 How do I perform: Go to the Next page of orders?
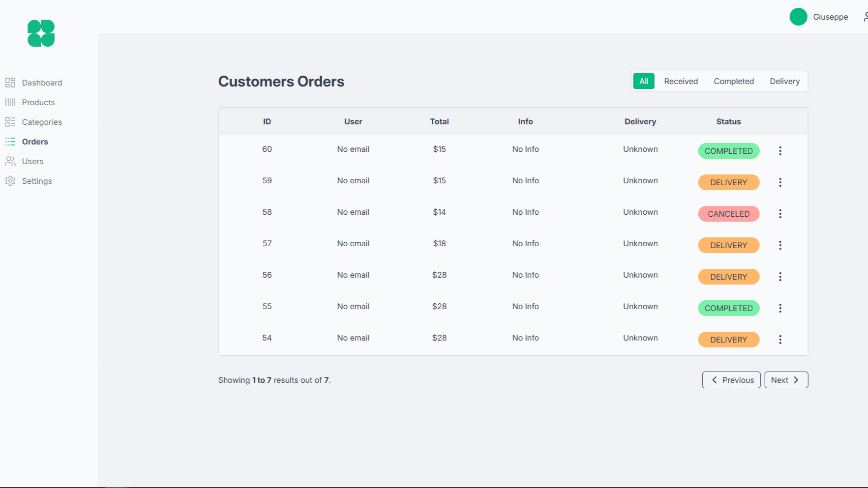point(786,380)
